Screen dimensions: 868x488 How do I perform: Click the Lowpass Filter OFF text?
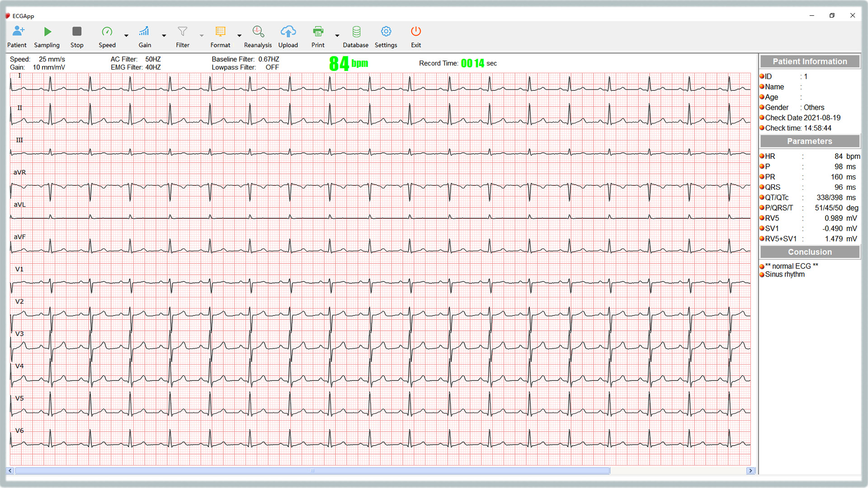click(245, 67)
